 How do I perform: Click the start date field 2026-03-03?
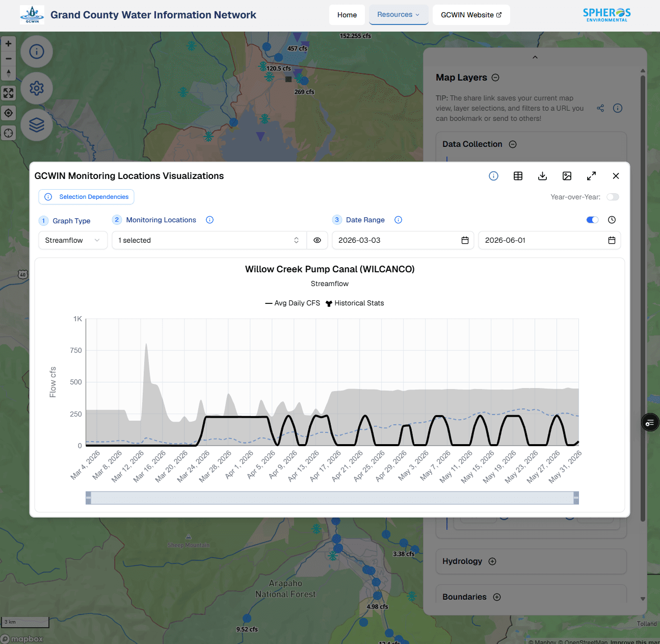coord(403,240)
